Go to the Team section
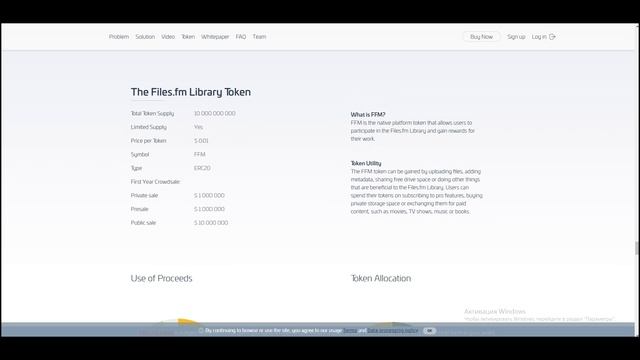This screenshot has height=360, width=640. coord(259,37)
